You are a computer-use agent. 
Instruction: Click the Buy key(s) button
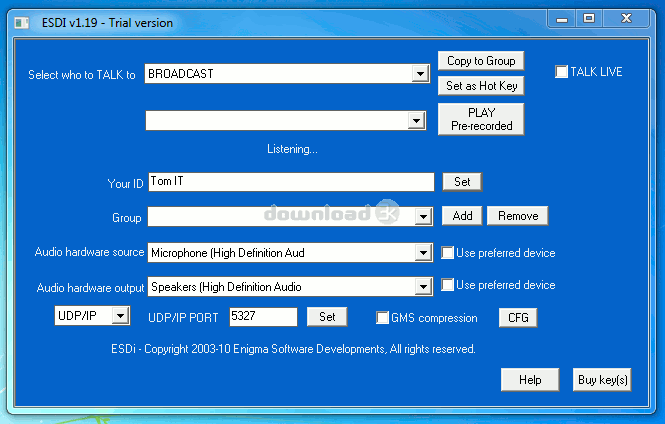pyautogui.click(x=602, y=379)
